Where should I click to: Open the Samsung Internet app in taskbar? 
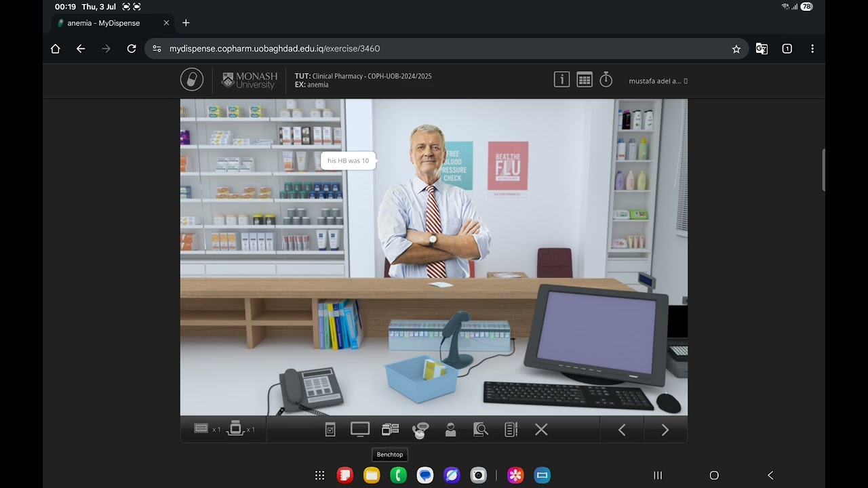(x=452, y=475)
